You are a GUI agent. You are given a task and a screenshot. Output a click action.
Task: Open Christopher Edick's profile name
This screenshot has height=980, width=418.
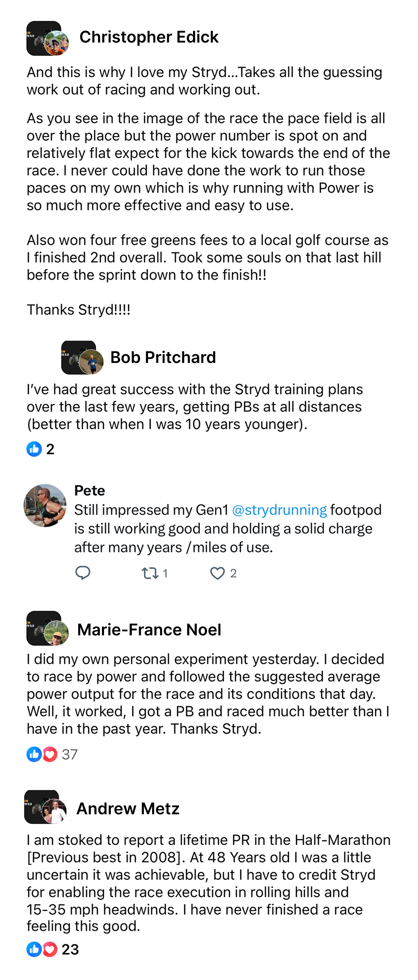(149, 37)
